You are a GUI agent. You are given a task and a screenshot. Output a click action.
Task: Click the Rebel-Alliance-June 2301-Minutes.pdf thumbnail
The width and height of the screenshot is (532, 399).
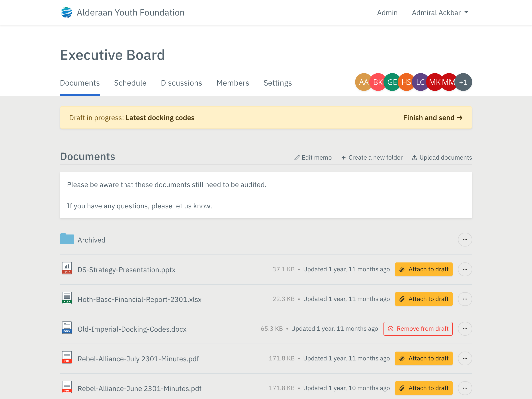(67, 387)
